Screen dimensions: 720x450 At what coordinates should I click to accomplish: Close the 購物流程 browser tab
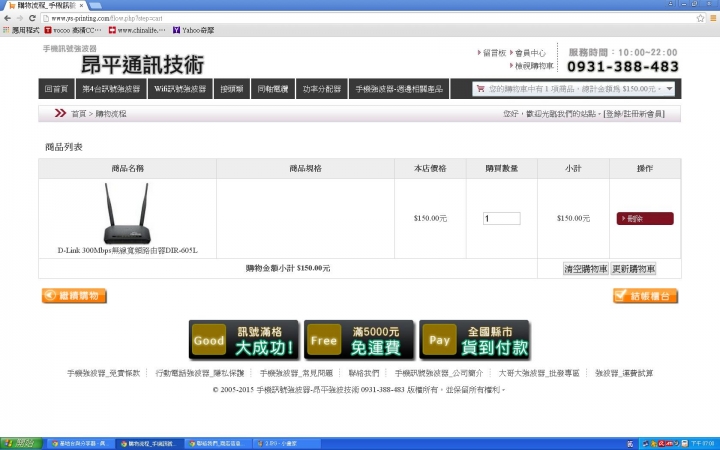(81, 6)
